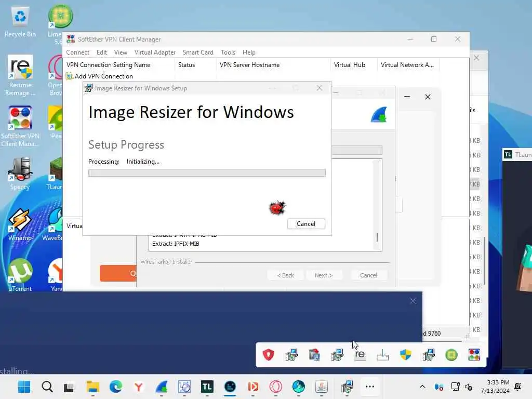Screen dimensions: 532x399
Task: Open the View menu in SoftEther
Action: tap(121, 52)
